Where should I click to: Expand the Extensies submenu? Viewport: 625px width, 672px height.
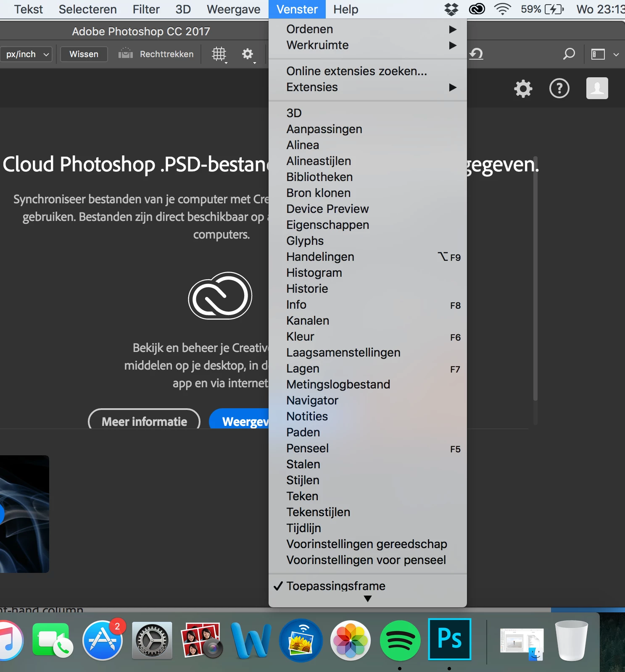(368, 87)
